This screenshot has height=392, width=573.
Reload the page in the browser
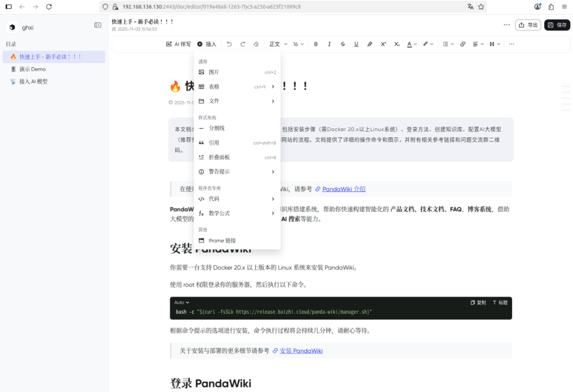[49, 6]
